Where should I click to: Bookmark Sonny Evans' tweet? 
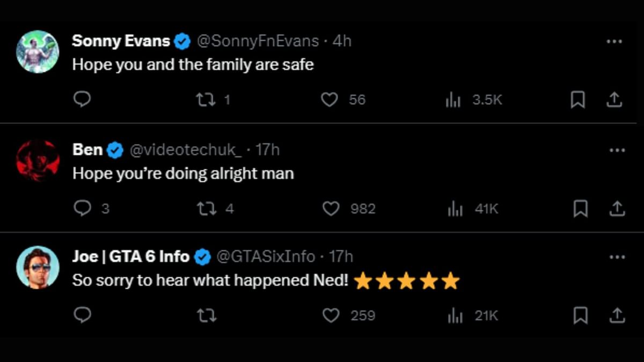pyautogui.click(x=577, y=100)
